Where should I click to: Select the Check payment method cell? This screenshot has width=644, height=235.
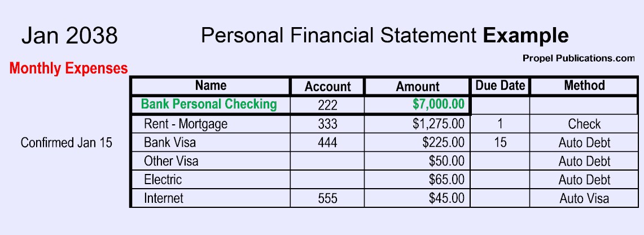(584, 124)
